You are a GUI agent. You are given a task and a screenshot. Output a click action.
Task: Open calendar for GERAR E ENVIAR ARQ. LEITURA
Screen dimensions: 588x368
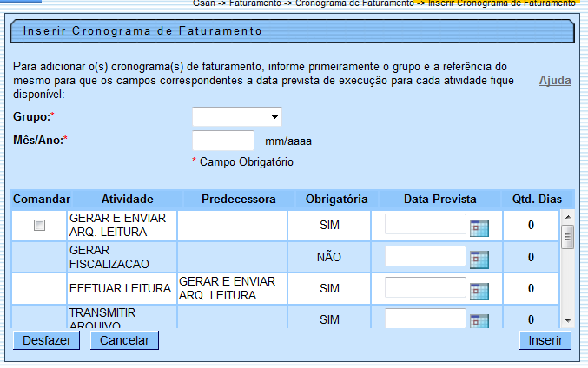[x=479, y=227]
